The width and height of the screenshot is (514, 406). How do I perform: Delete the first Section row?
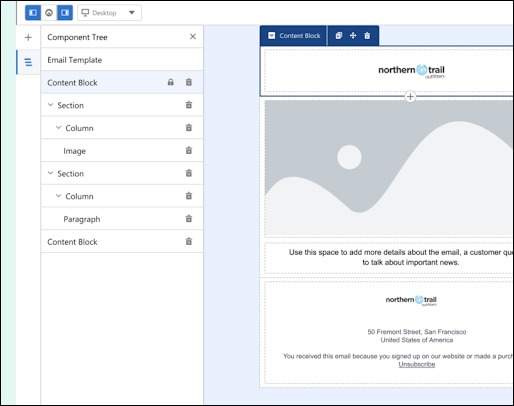(189, 105)
